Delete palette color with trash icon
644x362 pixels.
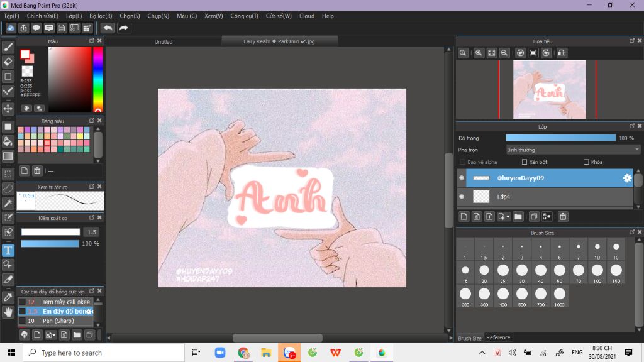tap(37, 171)
